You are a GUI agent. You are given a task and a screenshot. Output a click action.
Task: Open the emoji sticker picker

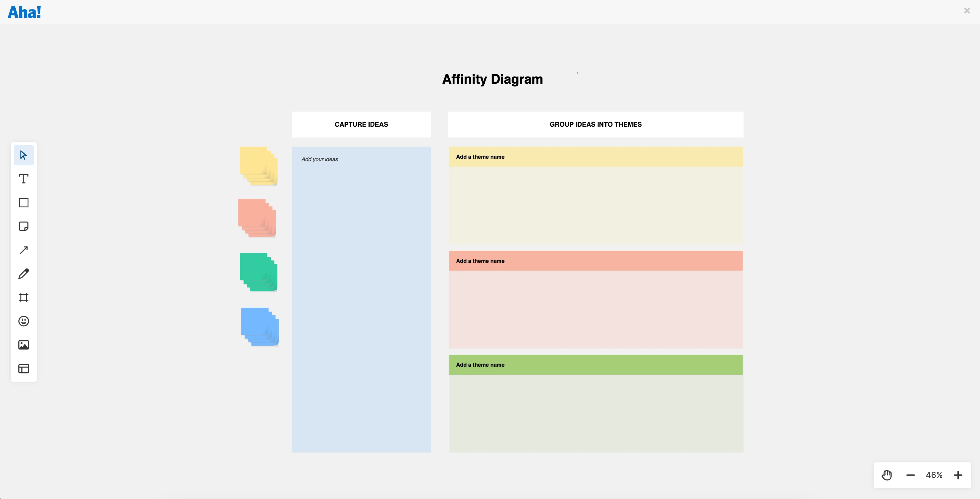coord(24,321)
